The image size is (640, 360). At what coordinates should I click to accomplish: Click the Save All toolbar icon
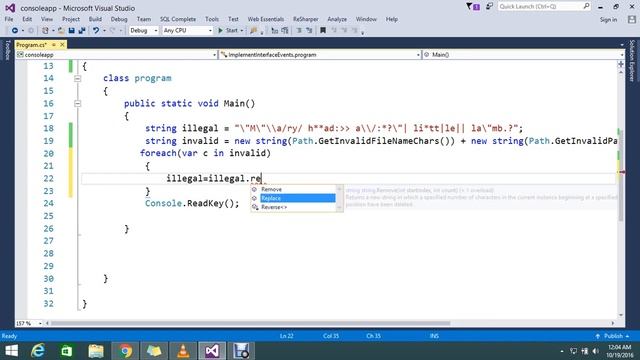tap(82, 31)
